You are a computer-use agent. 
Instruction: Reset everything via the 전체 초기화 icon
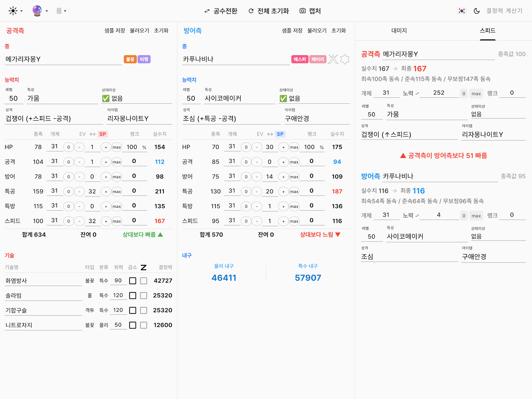tap(251, 11)
